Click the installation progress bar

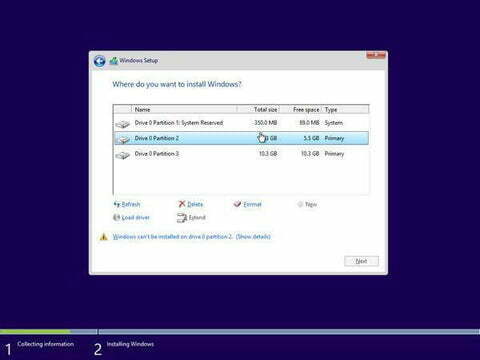[240, 332]
